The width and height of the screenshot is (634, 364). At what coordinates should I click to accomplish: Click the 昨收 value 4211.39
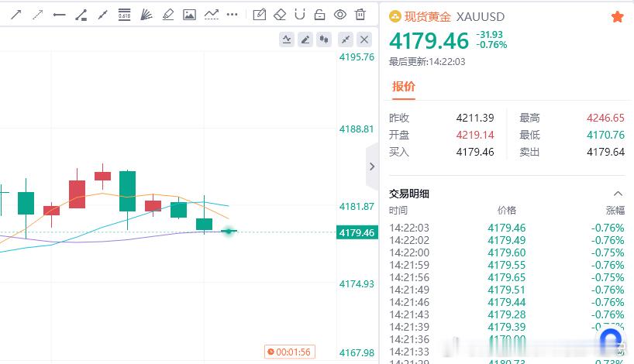[475, 118]
